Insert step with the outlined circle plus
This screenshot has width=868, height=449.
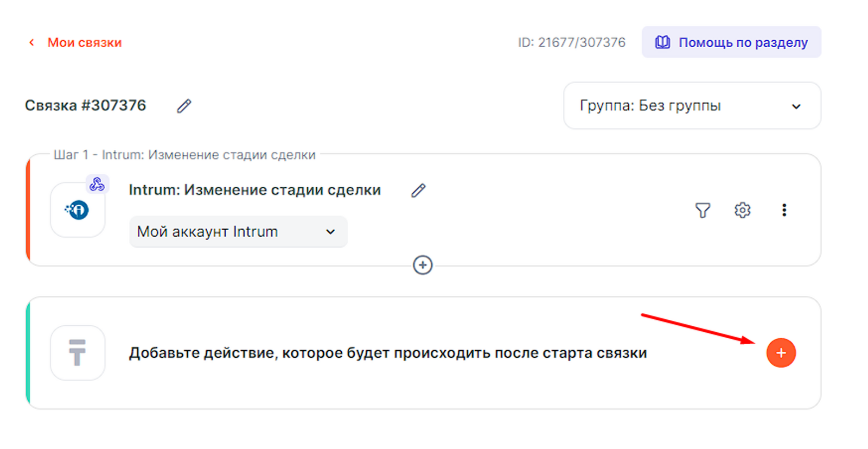423,265
